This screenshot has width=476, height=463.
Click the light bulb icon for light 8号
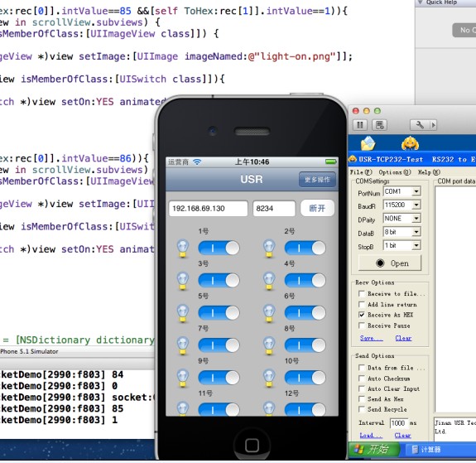click(x=269, y=345)
